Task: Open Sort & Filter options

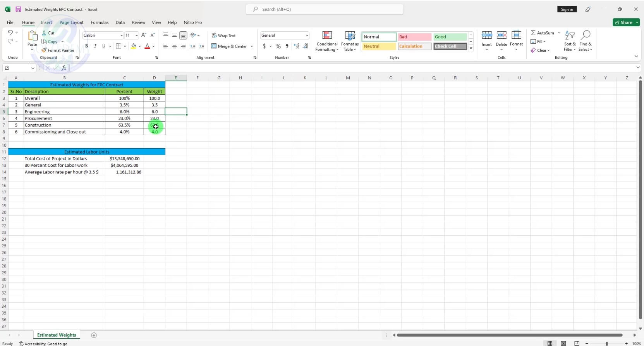Action: pos(570,41)
